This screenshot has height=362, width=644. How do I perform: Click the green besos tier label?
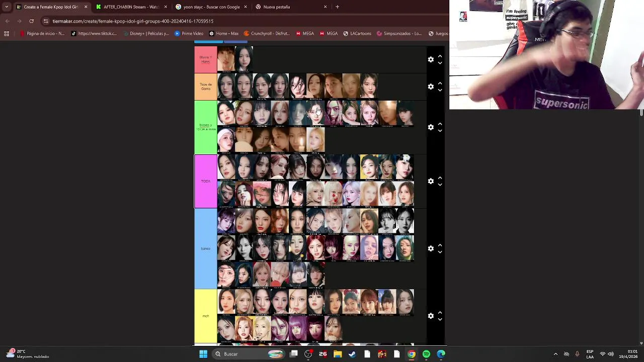(x=206, y=127)
